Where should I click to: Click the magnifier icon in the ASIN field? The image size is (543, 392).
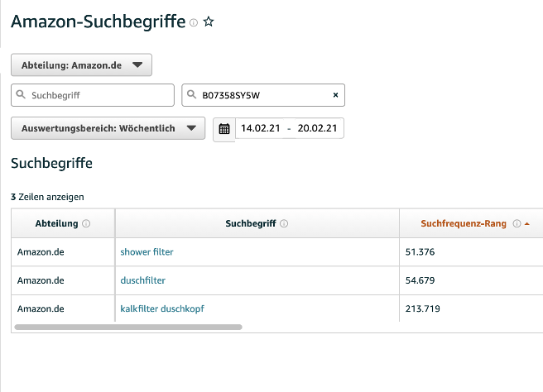(191, 94)
